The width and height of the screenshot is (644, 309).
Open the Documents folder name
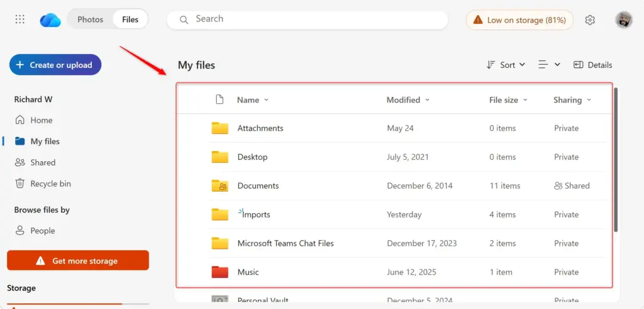point(258,186)
